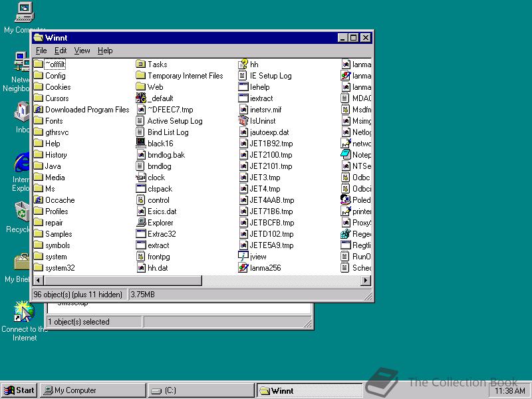
Task: Select the IsUninst uninstaller icon
Action: 243,121
